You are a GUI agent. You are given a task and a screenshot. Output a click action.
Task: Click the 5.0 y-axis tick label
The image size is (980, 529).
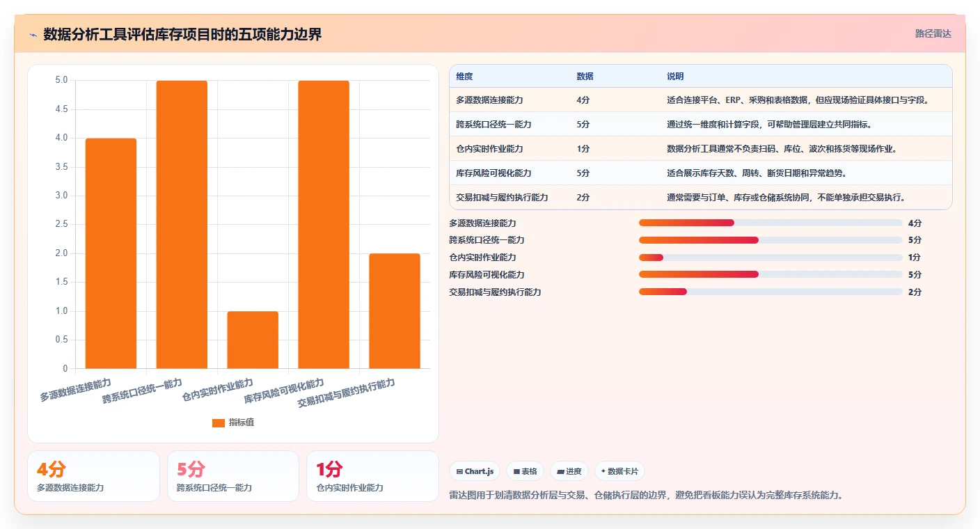tap(61, 81)
